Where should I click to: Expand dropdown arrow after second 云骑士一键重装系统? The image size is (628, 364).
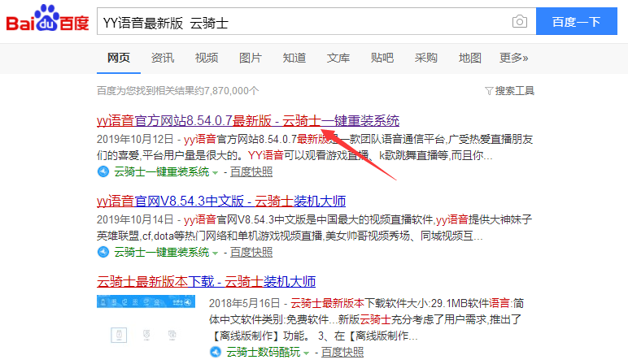[215, 253]
